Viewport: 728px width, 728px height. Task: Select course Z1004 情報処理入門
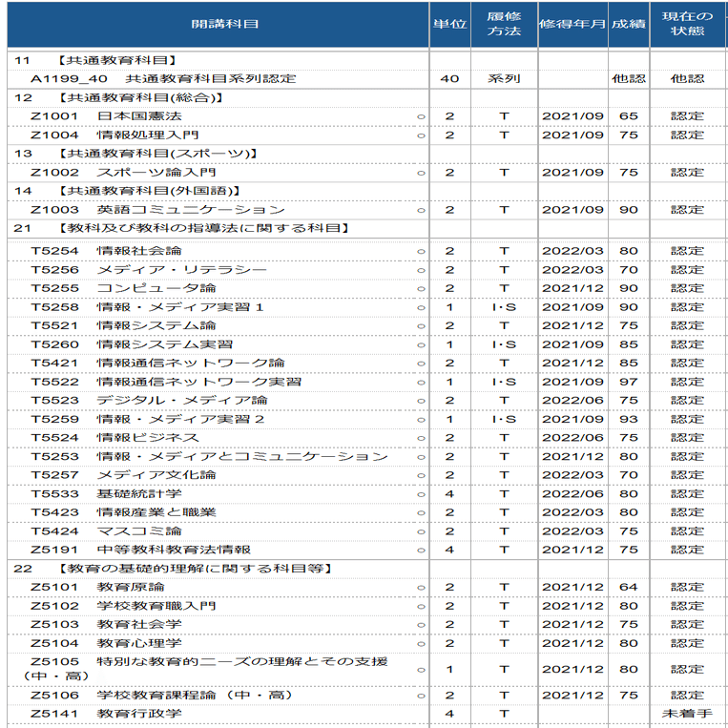(x=114, y=135)
